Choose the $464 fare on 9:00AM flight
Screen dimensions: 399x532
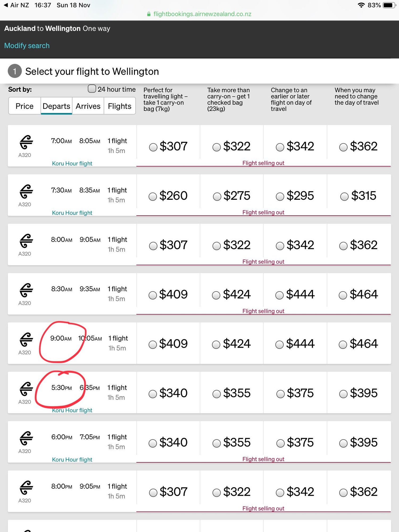343,345
